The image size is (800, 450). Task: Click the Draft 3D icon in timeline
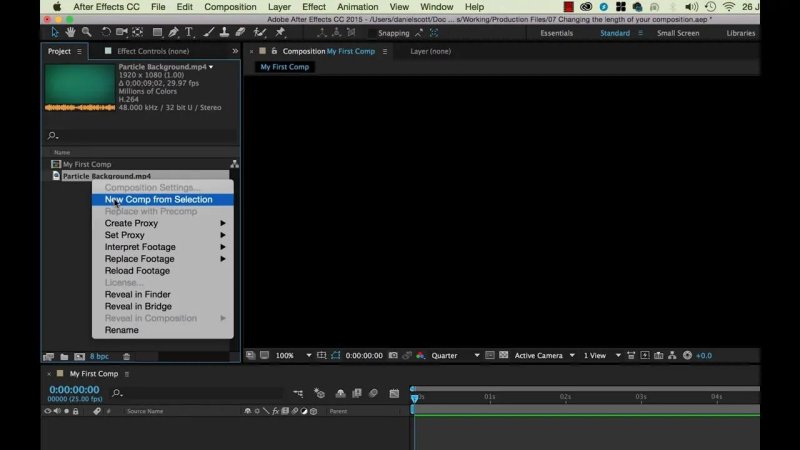click(x=319, y=393)
